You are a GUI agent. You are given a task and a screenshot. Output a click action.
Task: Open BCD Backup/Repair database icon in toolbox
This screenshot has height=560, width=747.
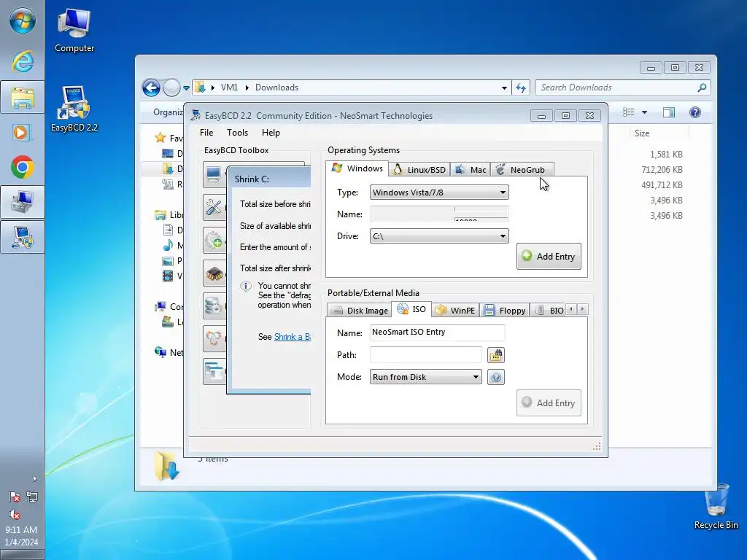214,306
